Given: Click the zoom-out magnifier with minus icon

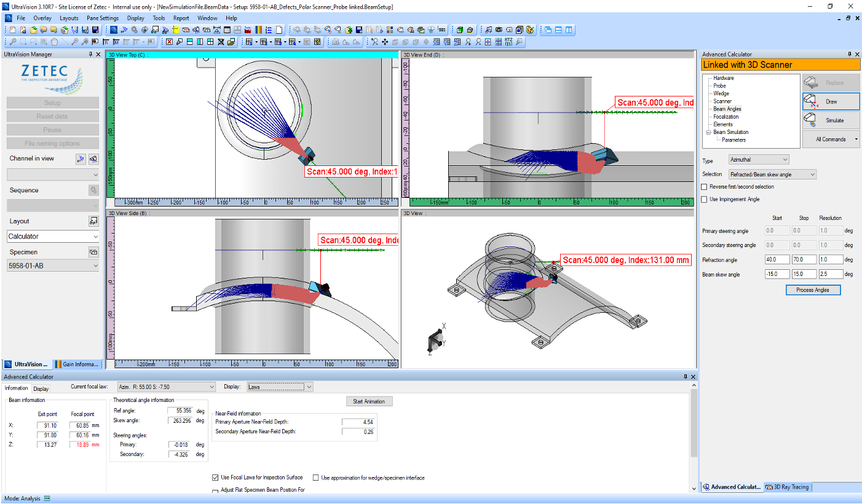Looking at the screenshot, I should [x=478, y=42].
